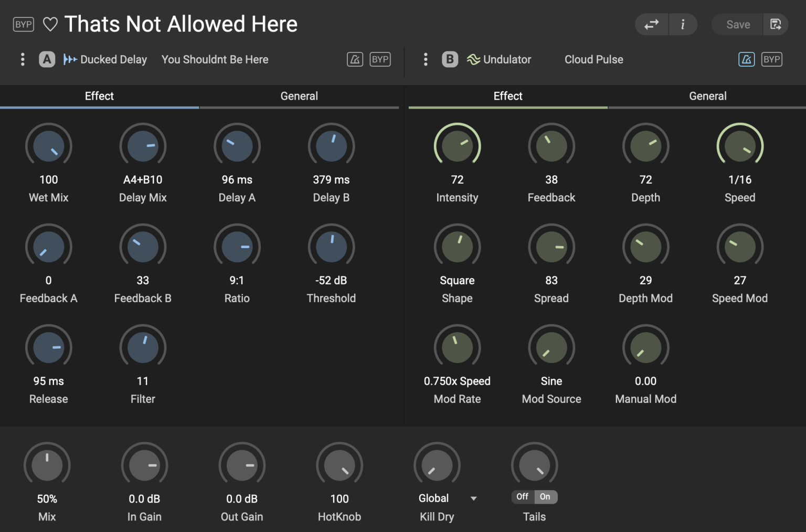Click the Shape knob set to Square

[x=458, y=247]
